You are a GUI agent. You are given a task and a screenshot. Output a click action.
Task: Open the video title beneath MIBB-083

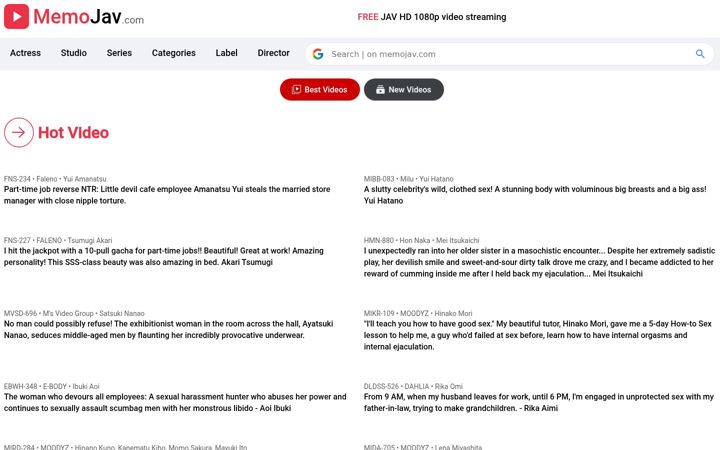click(535, 195)
